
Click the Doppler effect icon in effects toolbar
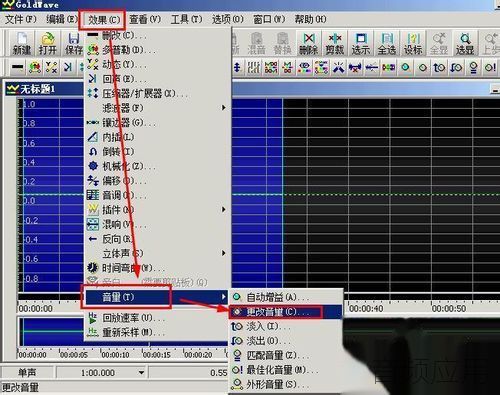pos(35,68)
